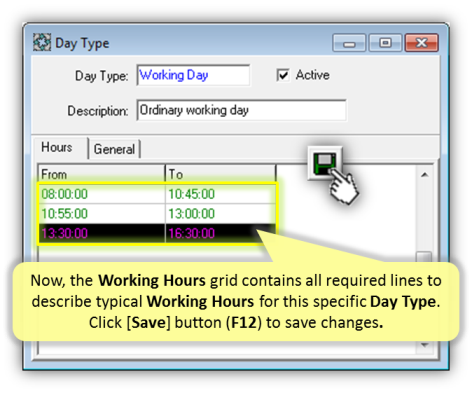Screen dimensions: 472x393
Task: Toggle the Active checkbox
Action: pyautogui.click(x=283, y=75)
